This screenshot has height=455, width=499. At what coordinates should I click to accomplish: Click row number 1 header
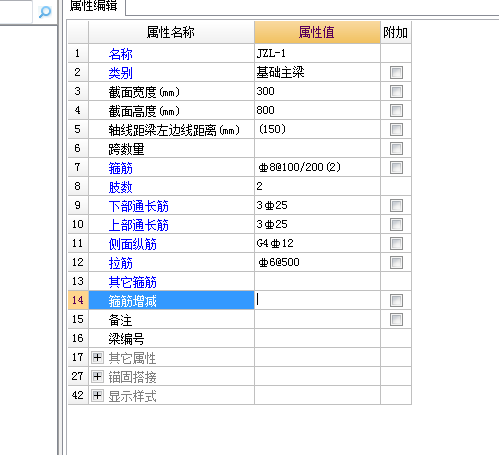(78, 53)
